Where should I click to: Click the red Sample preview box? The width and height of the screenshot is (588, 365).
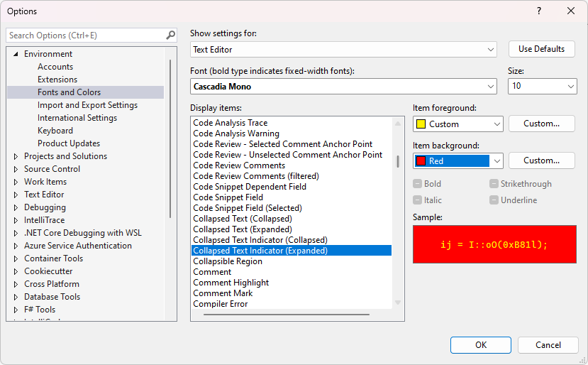[494, 244]
